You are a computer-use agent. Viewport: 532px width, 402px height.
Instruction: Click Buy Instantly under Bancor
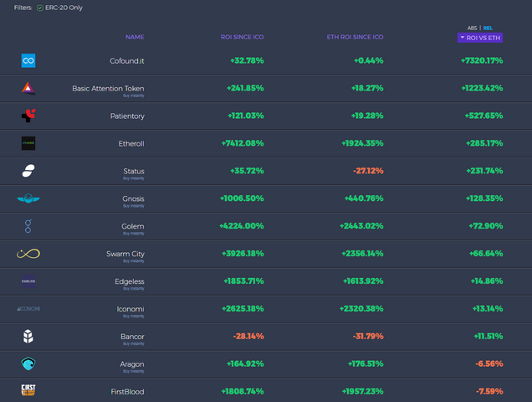click(x=134, y=344)
